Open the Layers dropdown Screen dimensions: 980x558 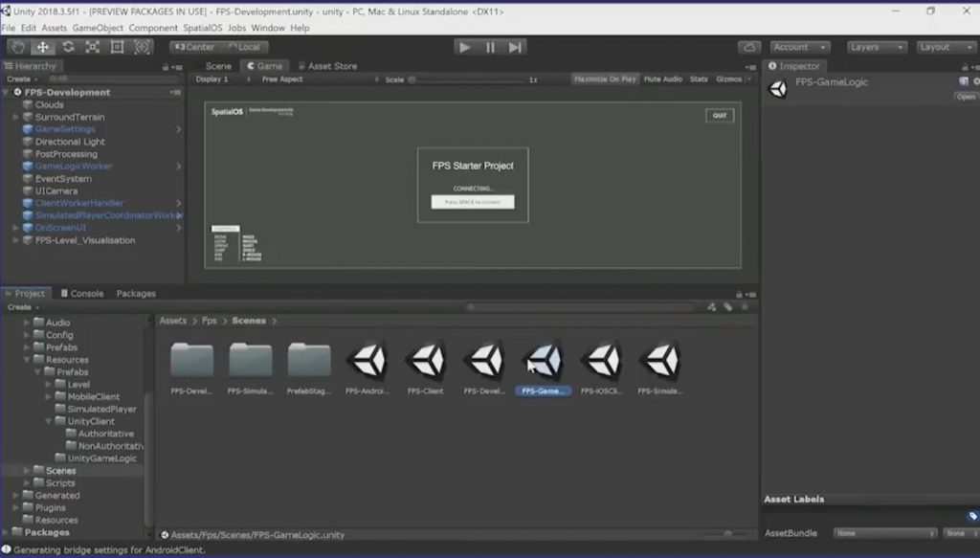click(x=877, y=47)
